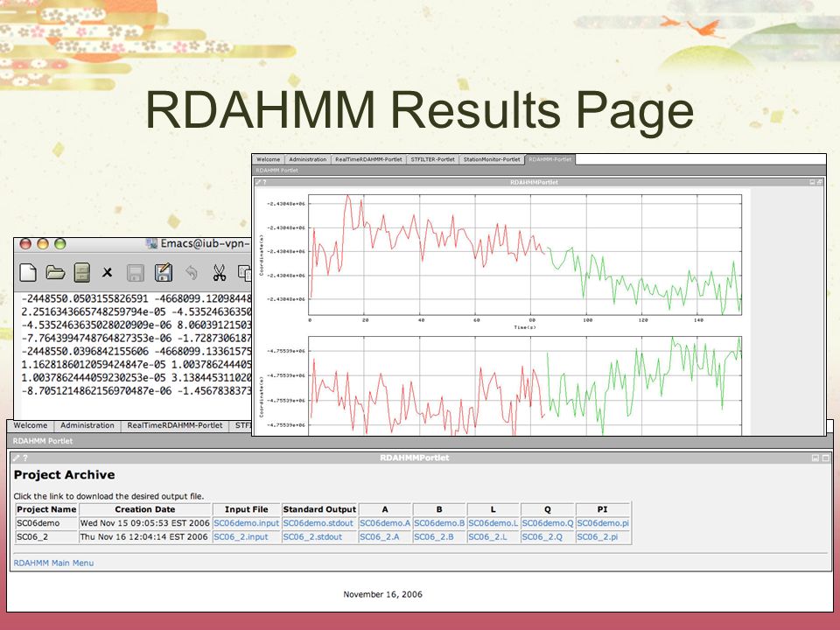Select the RDAHMM-Portlet tab in the plot window

550,159
